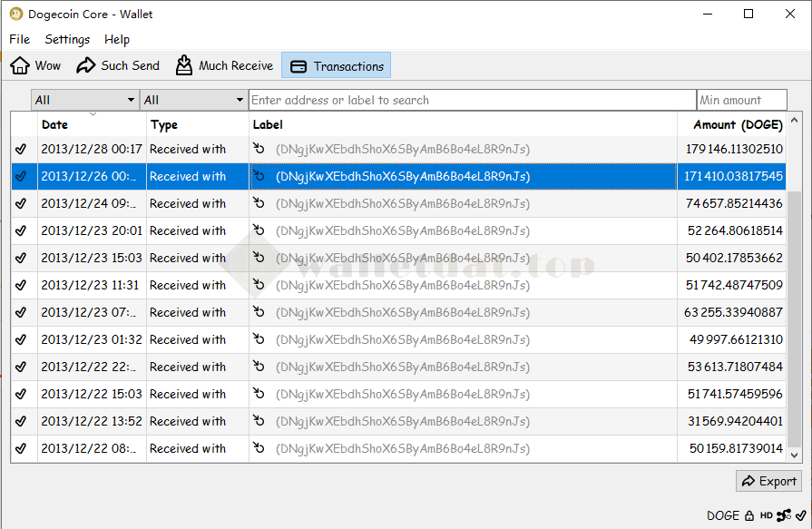Open the Such Send tab
The width and height of the screenshot is (812, 529).
pos(118,65)
